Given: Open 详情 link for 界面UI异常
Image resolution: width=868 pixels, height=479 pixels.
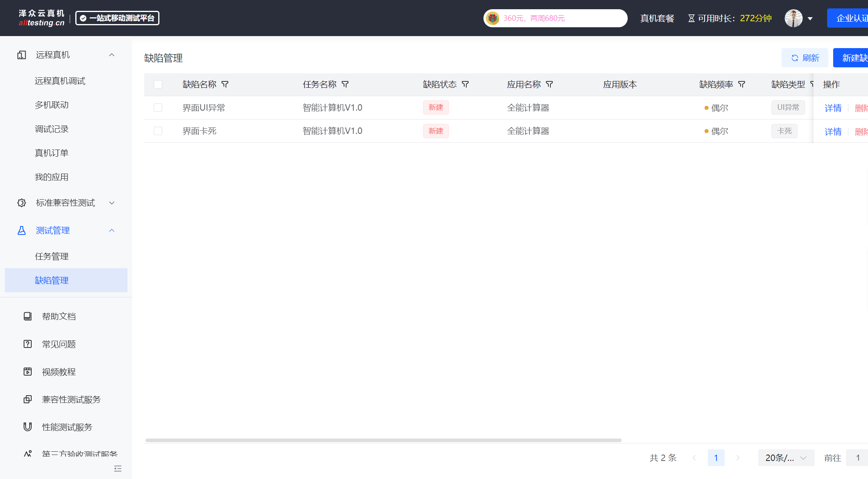Looking at the screenshot, I should click(x=833, y=108).
